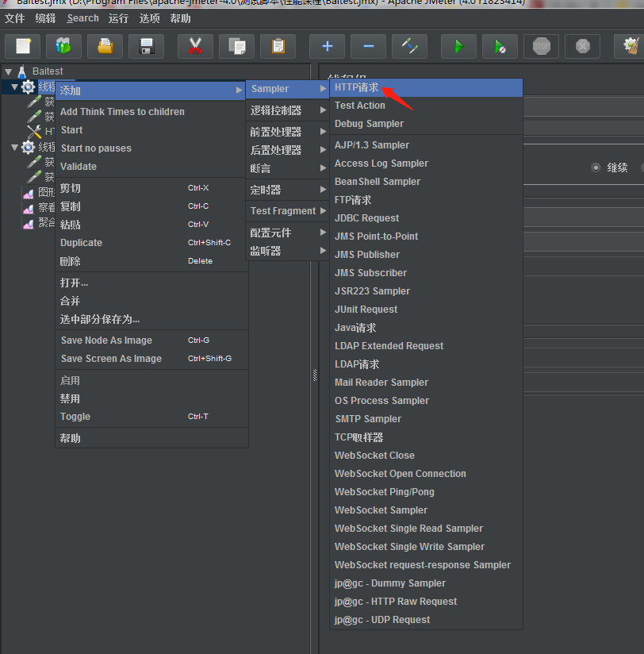
Task: Open the 监听器 submenu
Action: 288,251
